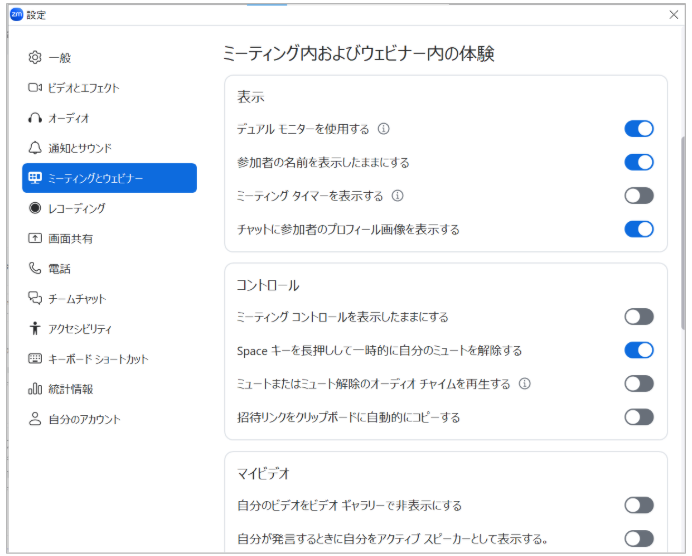This screenshot has width=692, height=556.
Task: Click the マイビデオ section heading
Action: pos(263,473)
